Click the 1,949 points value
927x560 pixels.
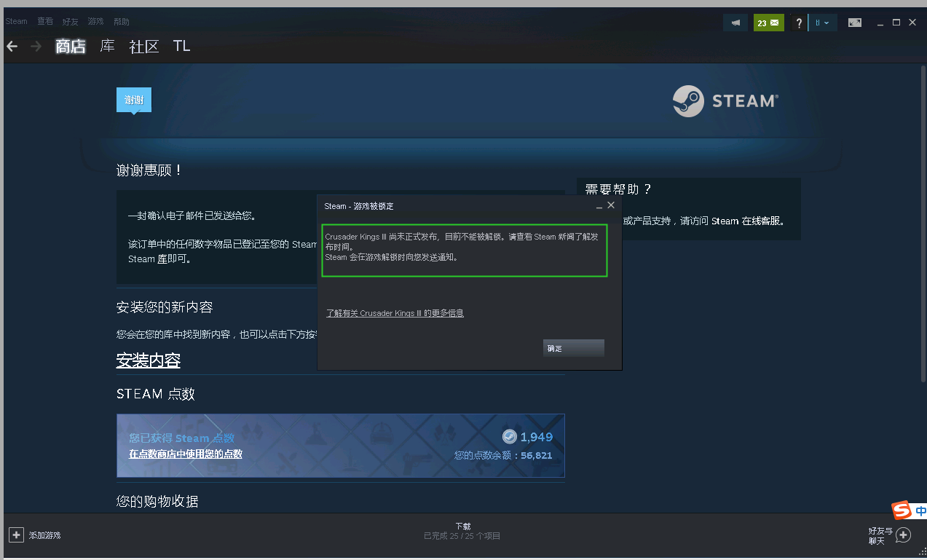click(x=537, y=438)
